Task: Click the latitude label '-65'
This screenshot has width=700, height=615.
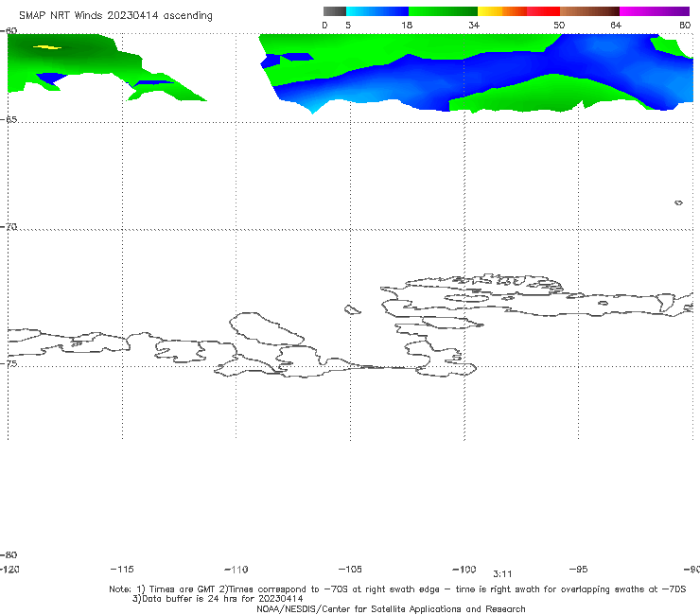Action: point(9,120)
